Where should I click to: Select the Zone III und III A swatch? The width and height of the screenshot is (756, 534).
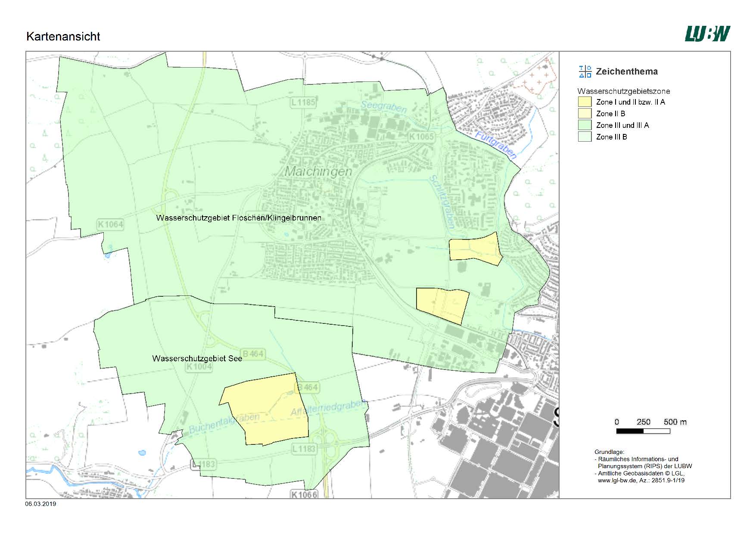coord(585,125)
